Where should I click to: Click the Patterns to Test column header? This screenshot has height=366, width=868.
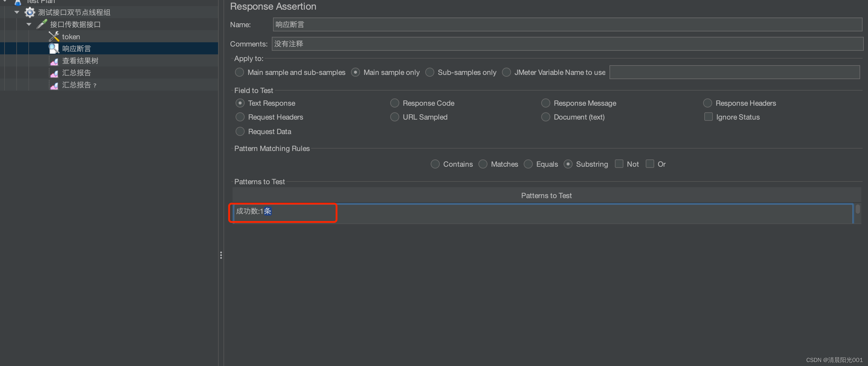coord(546,195)
